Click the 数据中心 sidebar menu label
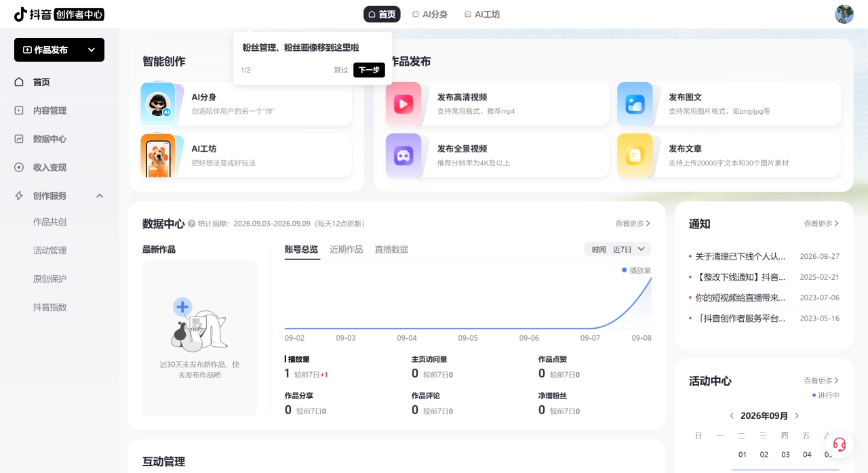868x473 pixels. click(x=50, y=139)
